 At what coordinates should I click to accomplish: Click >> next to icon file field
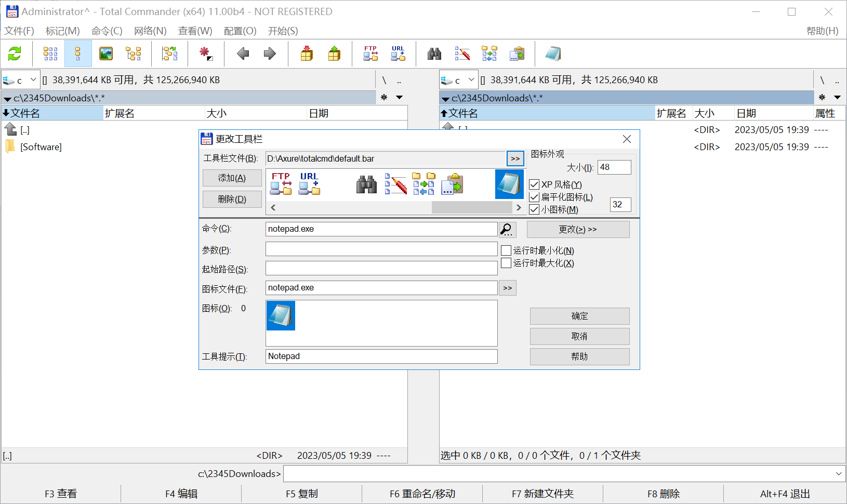coord(508,288)
